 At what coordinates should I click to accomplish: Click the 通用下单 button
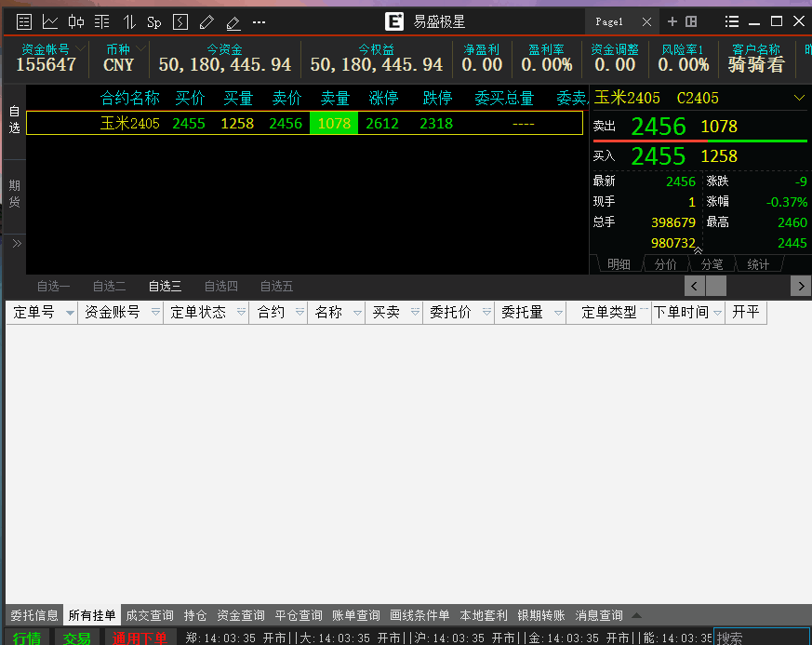(140, 638)
